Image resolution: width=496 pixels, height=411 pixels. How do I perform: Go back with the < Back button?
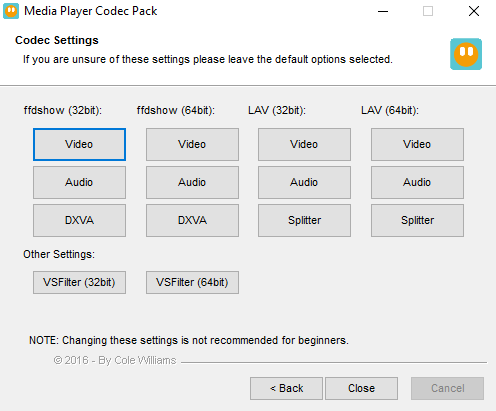point(286,388)
